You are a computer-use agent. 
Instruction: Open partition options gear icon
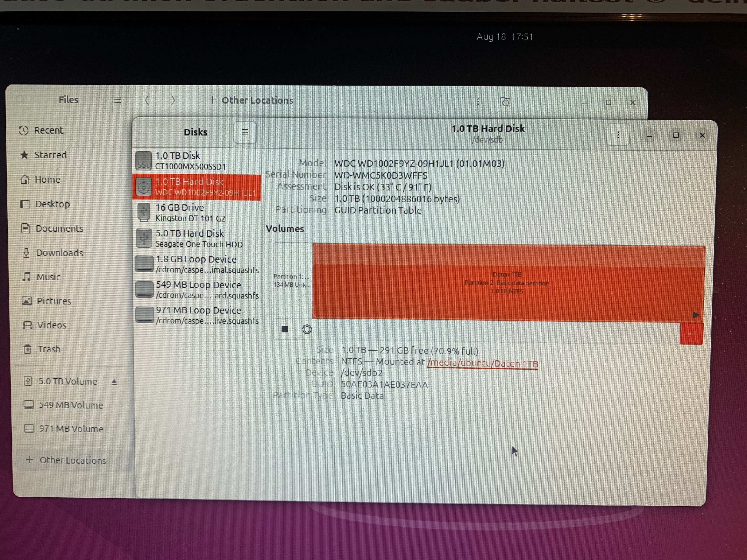(307, 329)
